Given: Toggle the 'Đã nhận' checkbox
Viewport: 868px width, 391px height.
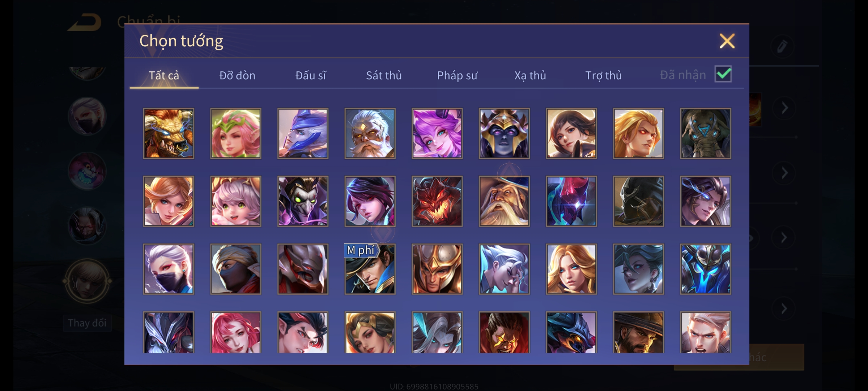Looking at the screenshot, I should point(723,74).
